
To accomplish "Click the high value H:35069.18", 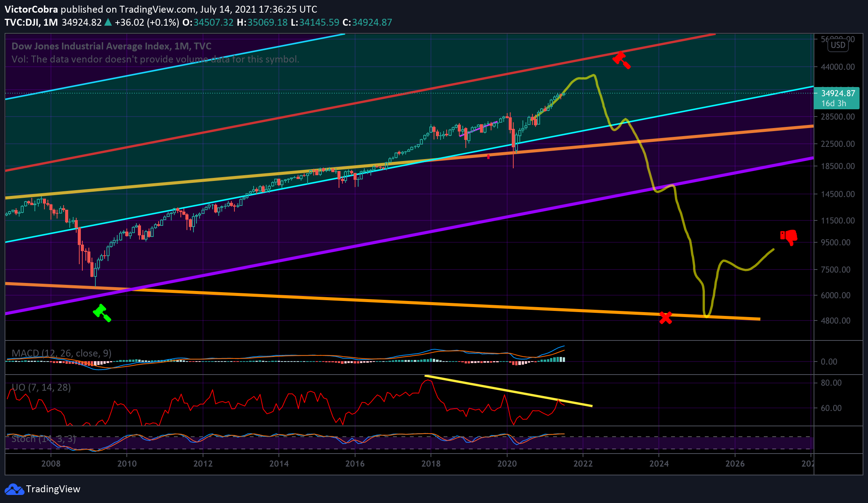I will [262, 22].
